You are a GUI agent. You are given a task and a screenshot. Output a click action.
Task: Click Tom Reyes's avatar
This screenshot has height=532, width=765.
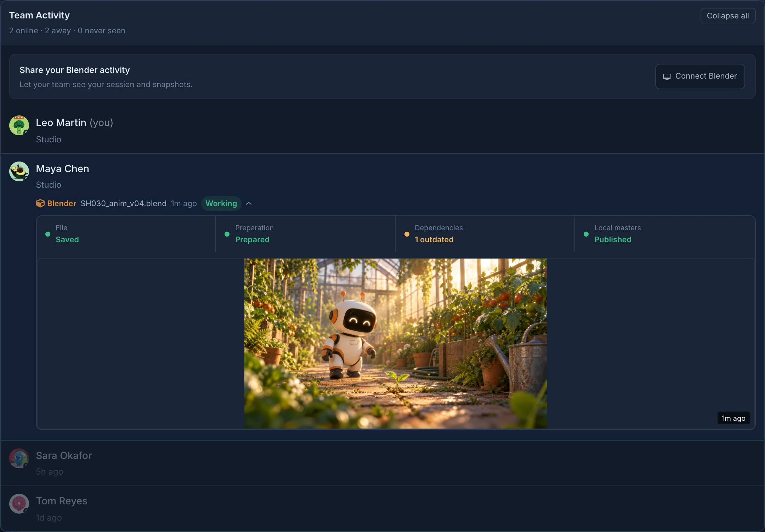coord(19,504)
